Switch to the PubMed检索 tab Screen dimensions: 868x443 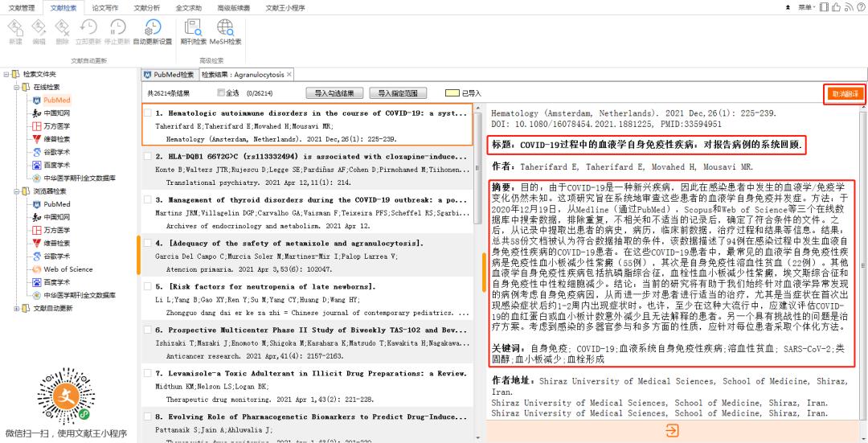coord(169,75)
